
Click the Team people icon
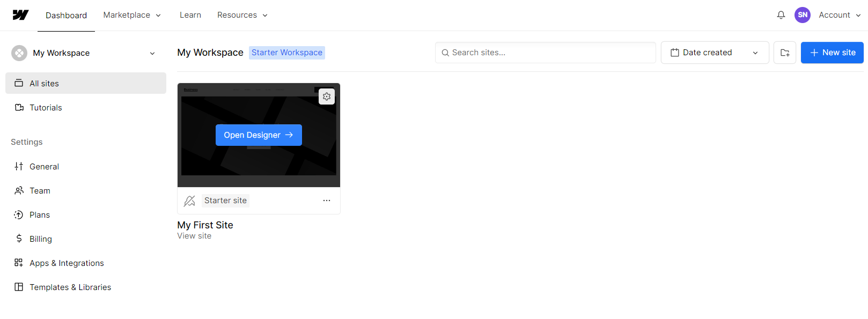(19, 190)
